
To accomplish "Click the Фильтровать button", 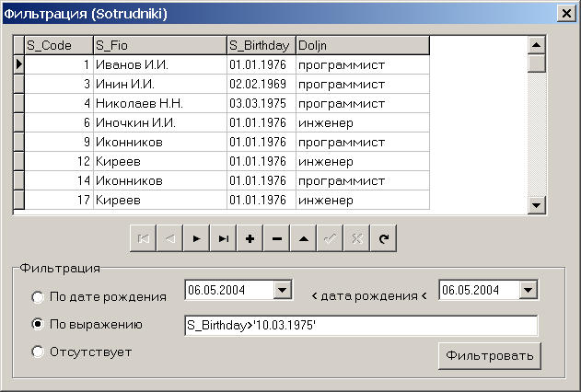I will click(x=490, y=355).
